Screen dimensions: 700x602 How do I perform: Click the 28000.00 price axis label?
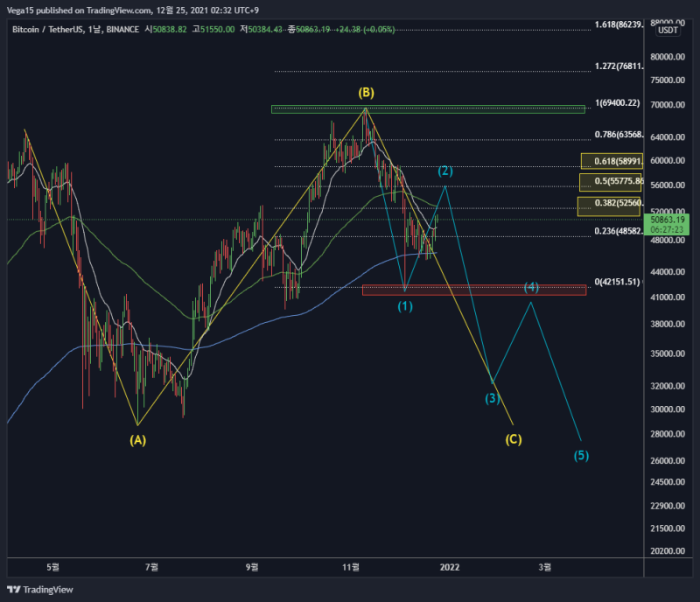668,434
